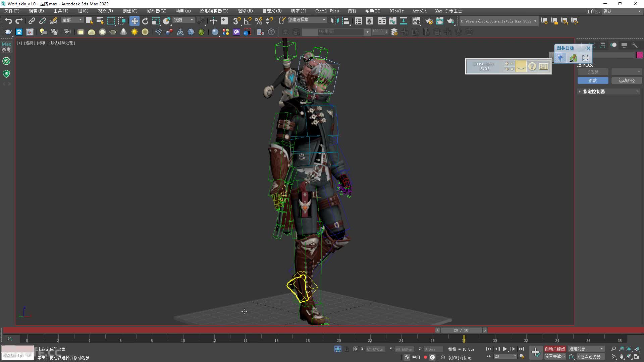Toggle Set Key mode (设置关键点)
644x362 pixels.
(x=555, y=356)
